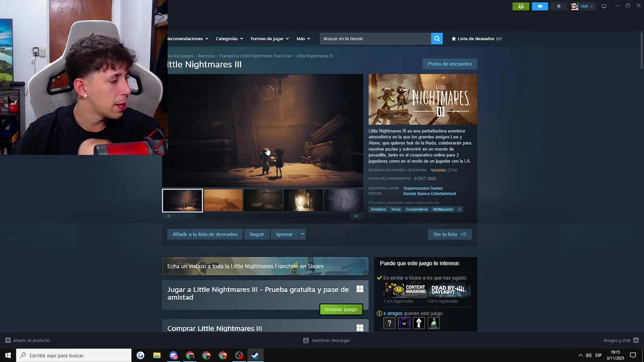
Task: Open the Dead by Daylight similar game
Action: click(449, 290)
